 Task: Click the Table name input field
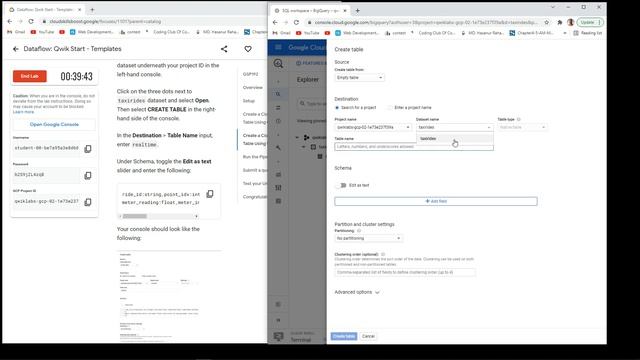coord(414,147)
